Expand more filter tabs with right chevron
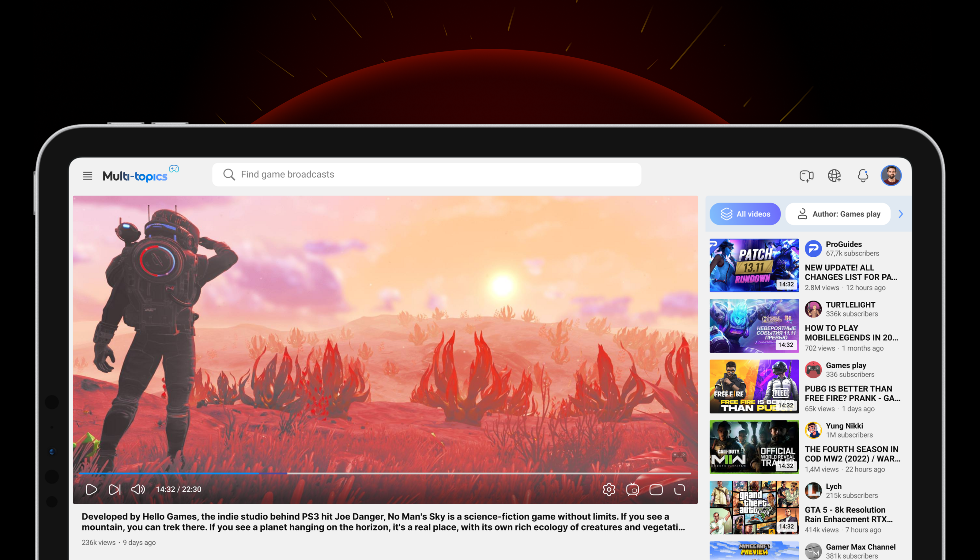 (900, 214)
